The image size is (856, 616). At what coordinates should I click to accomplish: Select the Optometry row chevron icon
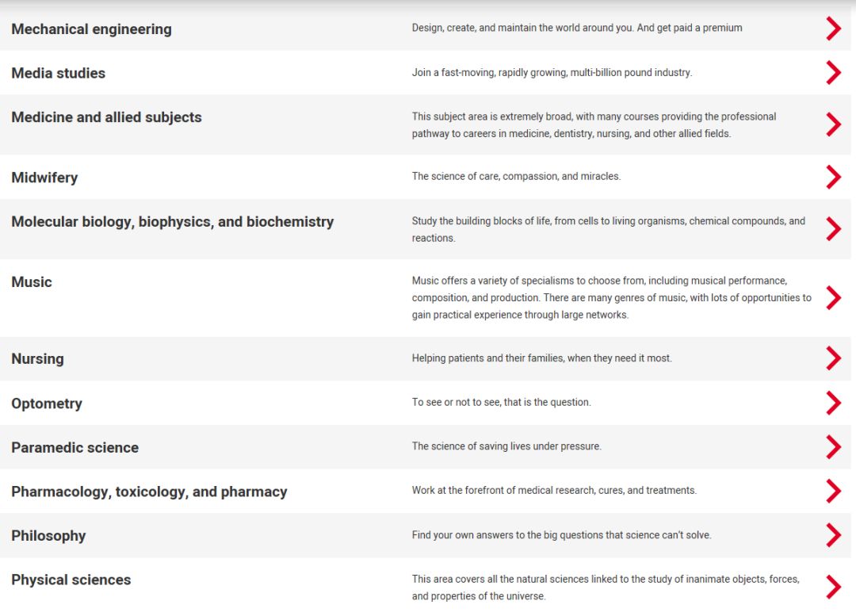click(834, 403)
